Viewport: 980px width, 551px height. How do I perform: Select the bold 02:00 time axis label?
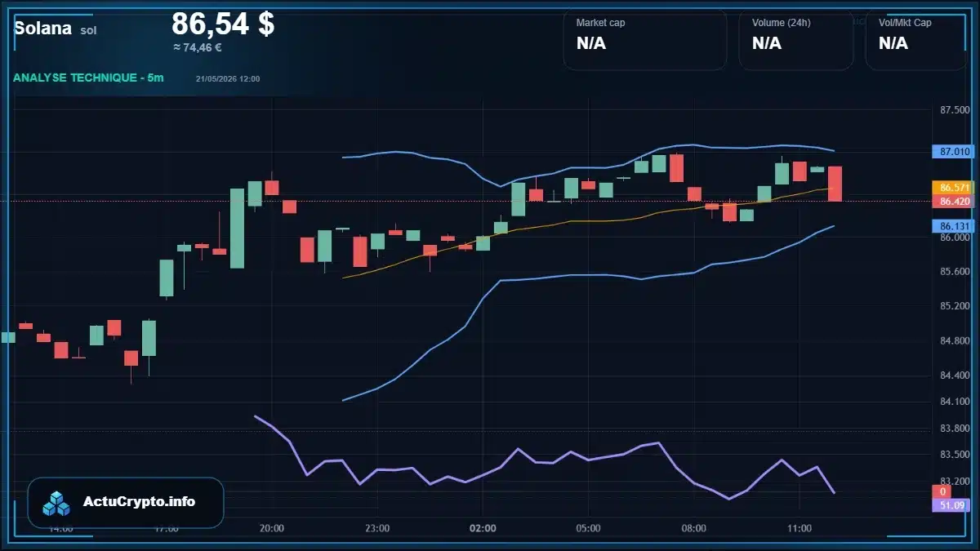[x=483, y=529]
